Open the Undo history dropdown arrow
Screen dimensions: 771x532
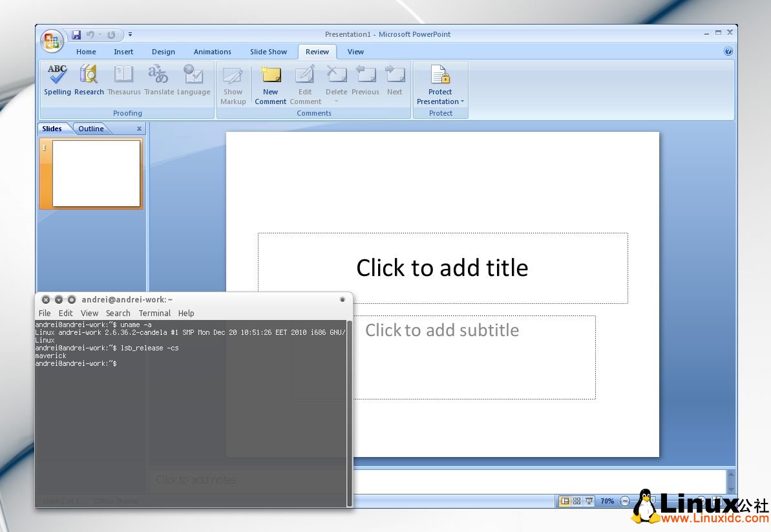pyautogui.click(x=100, y=35)
